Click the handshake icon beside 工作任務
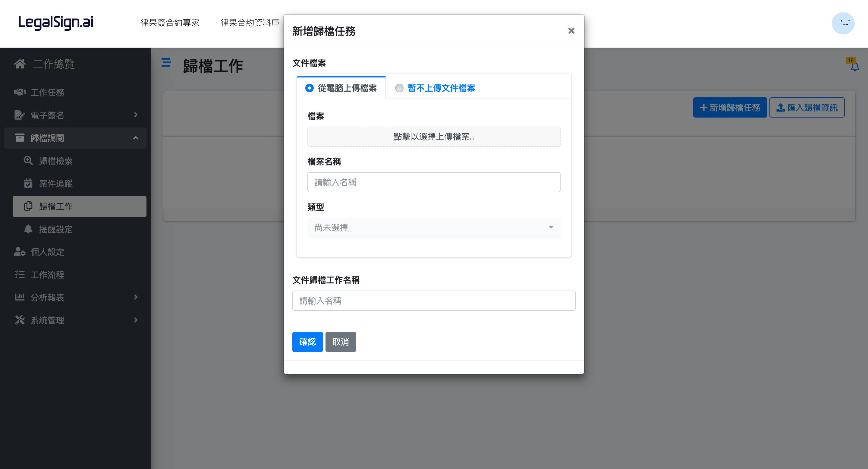Image resolution: width=868 pixels, height=469 pixels. pos(20,92)
